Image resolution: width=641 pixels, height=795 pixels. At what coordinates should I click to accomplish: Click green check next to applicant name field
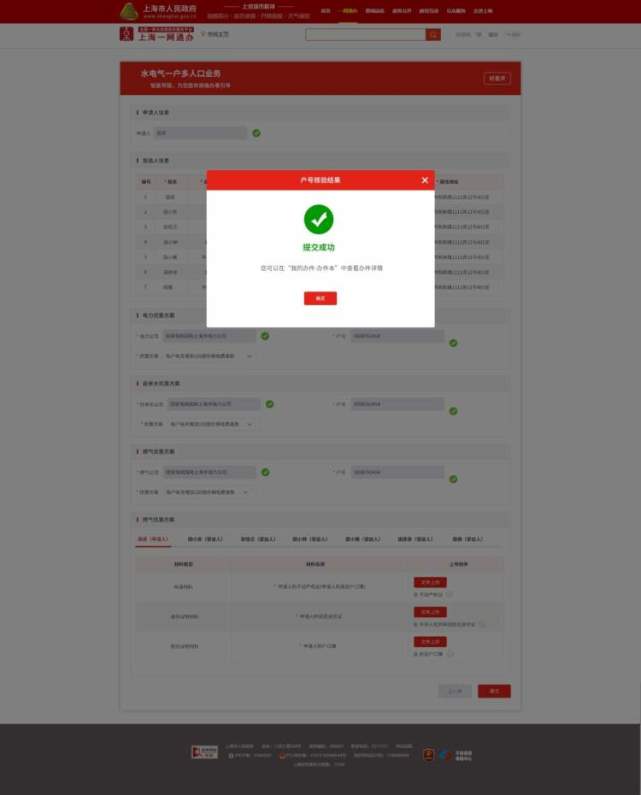coord(257,133)
